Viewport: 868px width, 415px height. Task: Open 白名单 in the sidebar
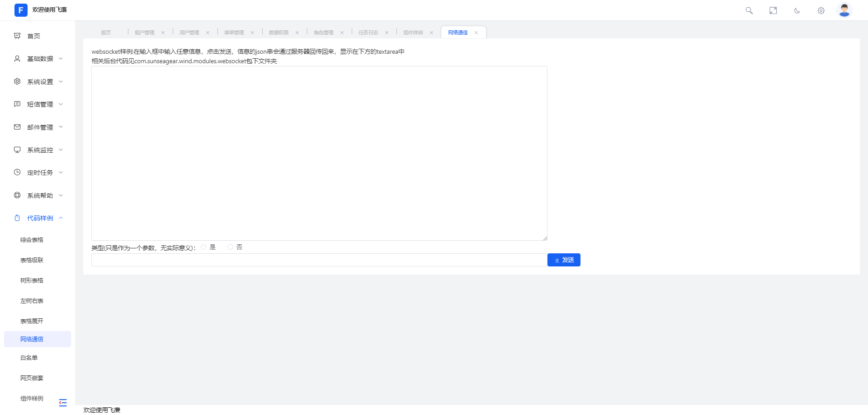point(29,358)
